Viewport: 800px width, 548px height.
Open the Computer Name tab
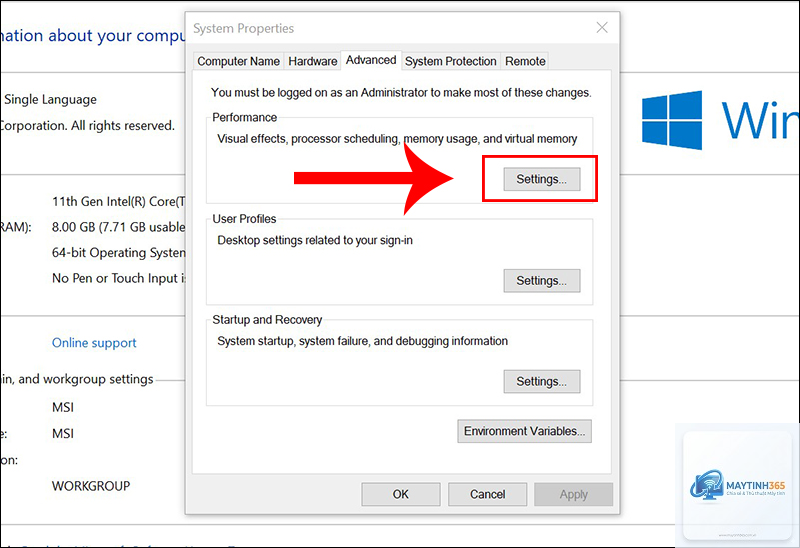pyautogui.click(x=238, y=61)
